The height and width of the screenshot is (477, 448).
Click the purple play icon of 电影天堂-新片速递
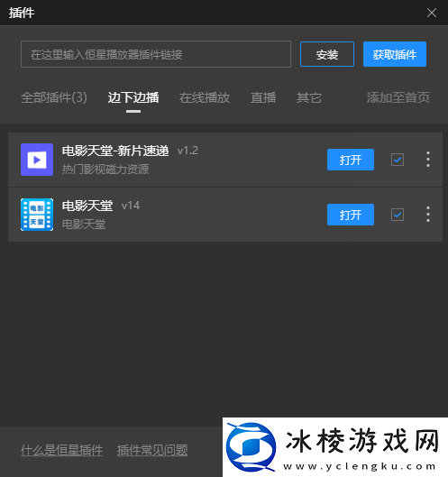click(x=37, y=160)
